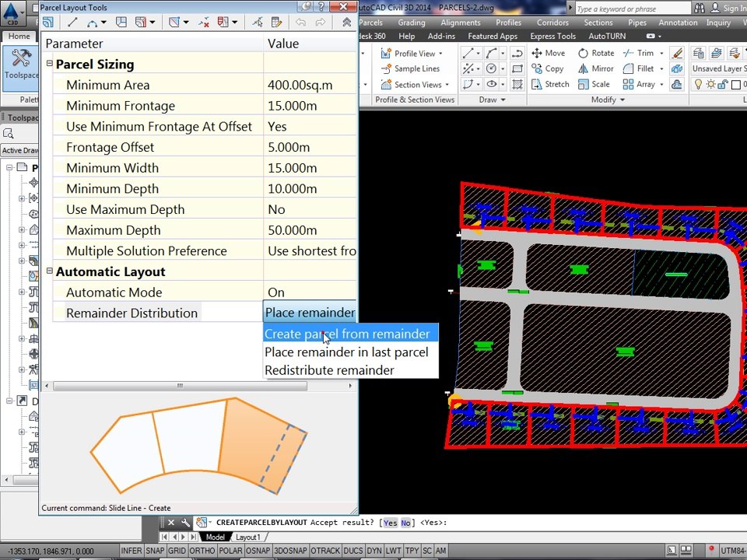747x560 pixels.
Task: Click the PI edit tool icon in Parcel Layout Tools
Action: click(174, 22)
